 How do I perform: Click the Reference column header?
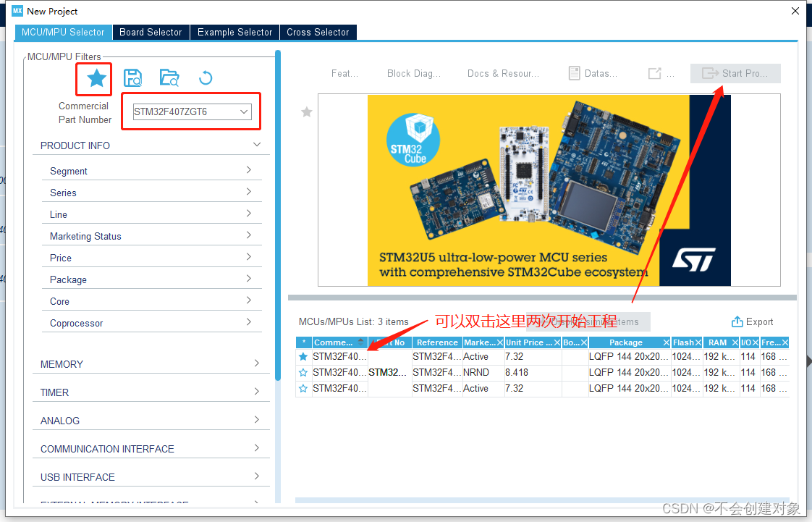click(x=438, y=342)
